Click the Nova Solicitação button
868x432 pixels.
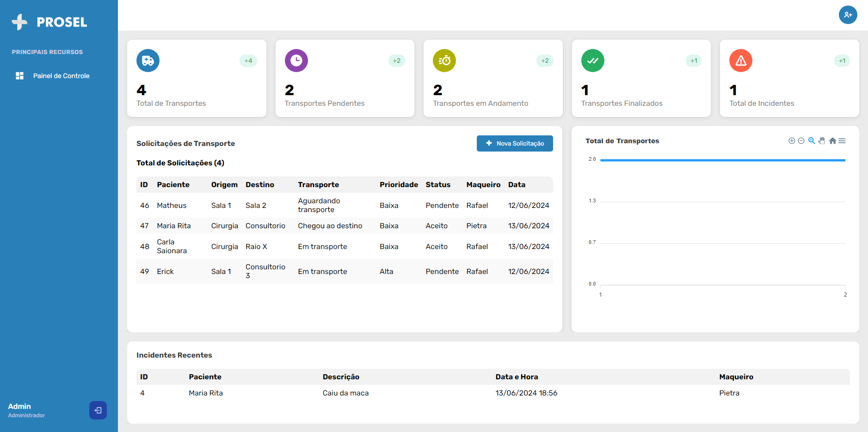[x=515, y=143]
